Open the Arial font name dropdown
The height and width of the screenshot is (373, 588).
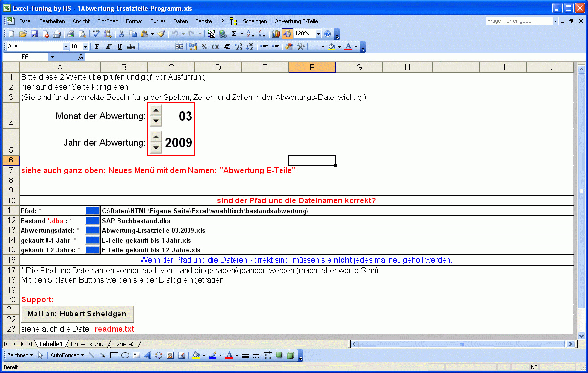(66, 47)
